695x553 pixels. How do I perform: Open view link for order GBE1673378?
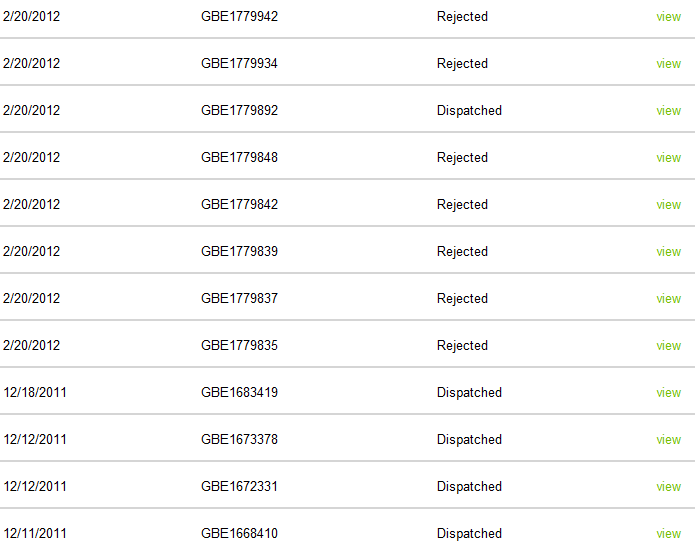[x=668, y=440]
